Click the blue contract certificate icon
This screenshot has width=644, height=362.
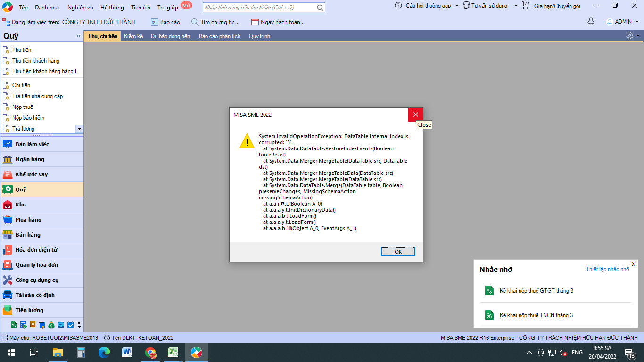pyautogui.click(x=42, y=325)
